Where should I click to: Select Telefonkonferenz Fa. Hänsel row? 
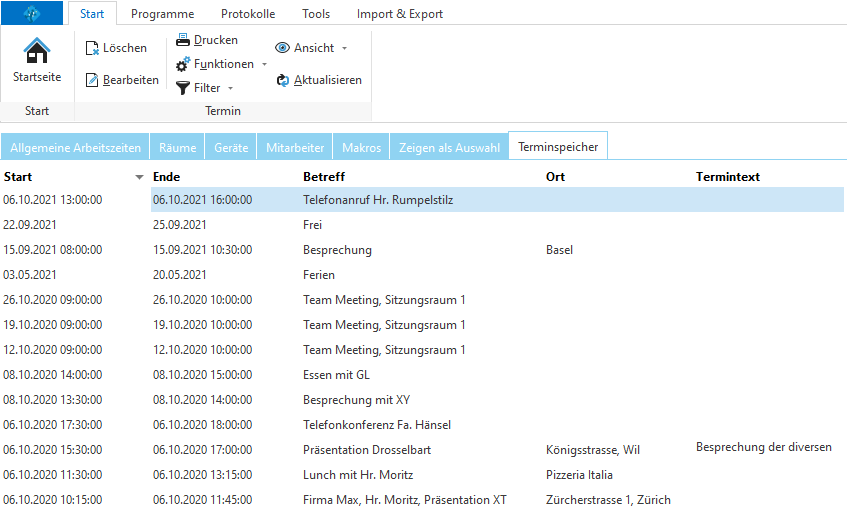pyautogui.click(x=422, y=425)
